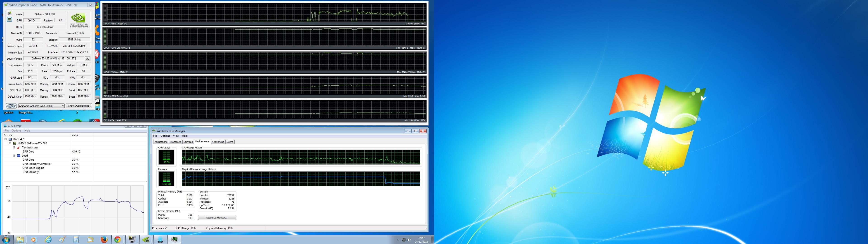The width and height of the screenshot is (868, 244).
Task: Click the CPU Usage History graph
Action: coord(301,157)
